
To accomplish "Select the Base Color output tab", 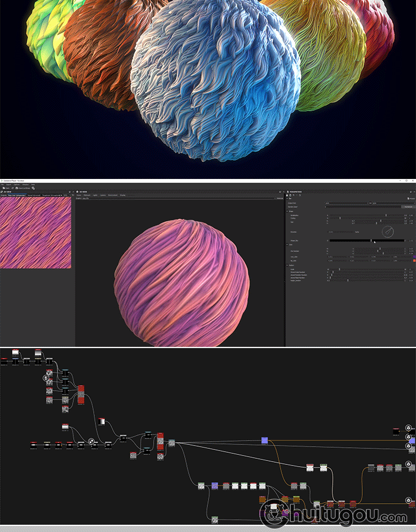I will 17,195.
